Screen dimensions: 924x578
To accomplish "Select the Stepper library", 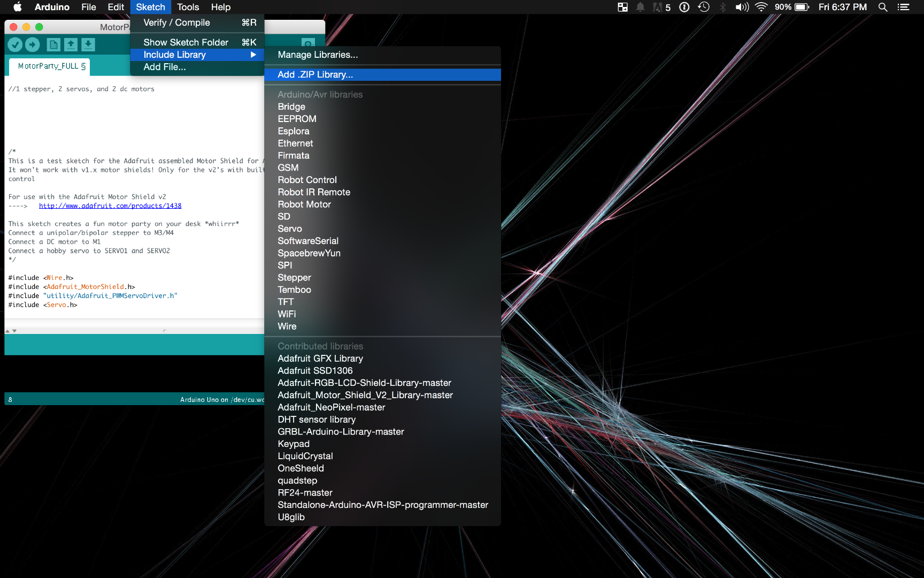I will point(382,278).
